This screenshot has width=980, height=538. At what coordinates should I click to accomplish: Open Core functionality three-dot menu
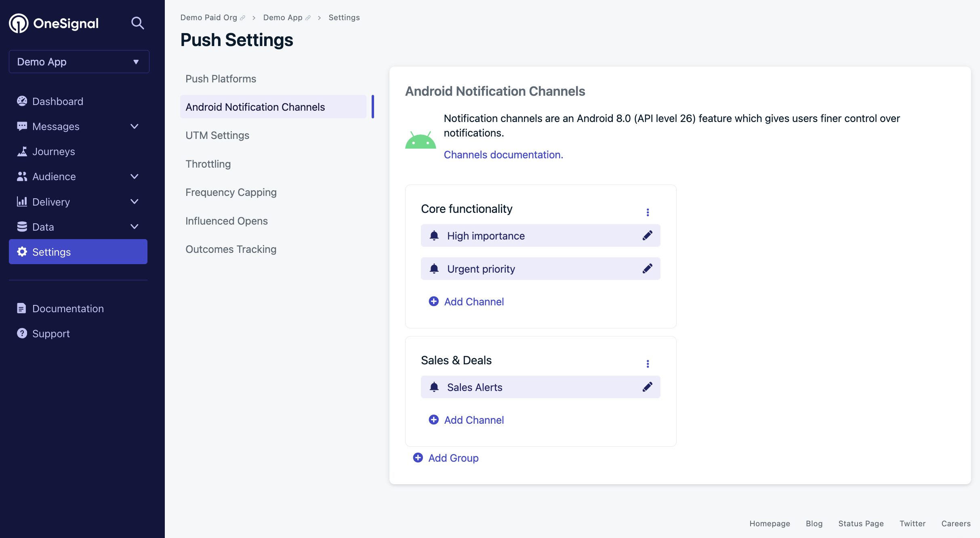[648, 212]
